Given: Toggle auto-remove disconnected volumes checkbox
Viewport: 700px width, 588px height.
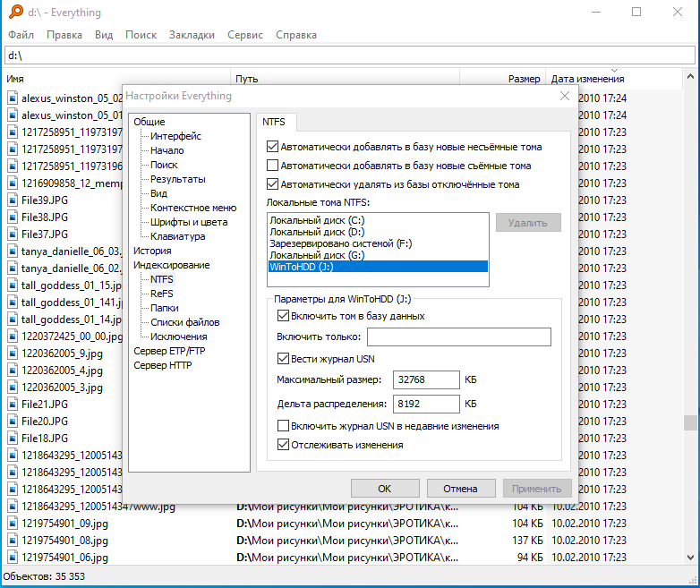Looking at the screenshot, I should click(272, 184).
